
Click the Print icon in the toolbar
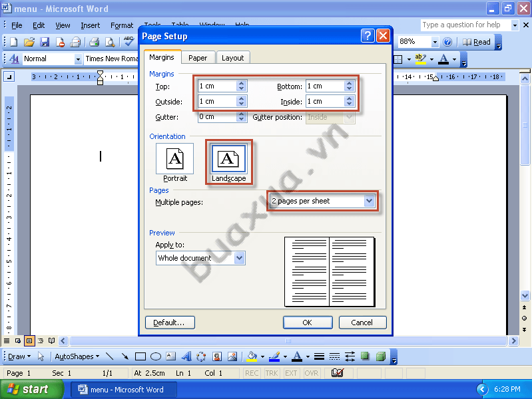[x=94, y=42]
